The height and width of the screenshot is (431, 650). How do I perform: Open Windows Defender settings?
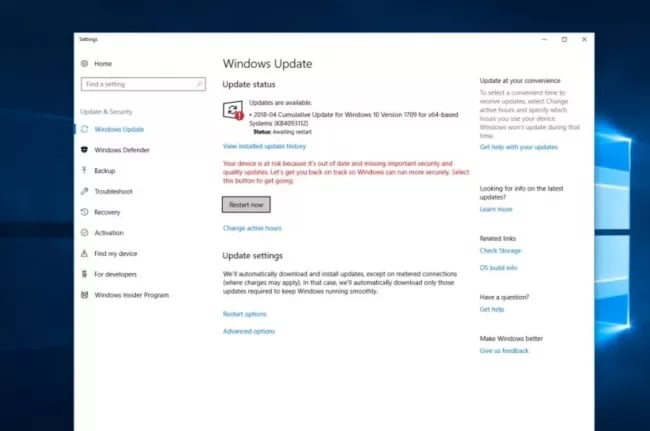coord(122,150)
